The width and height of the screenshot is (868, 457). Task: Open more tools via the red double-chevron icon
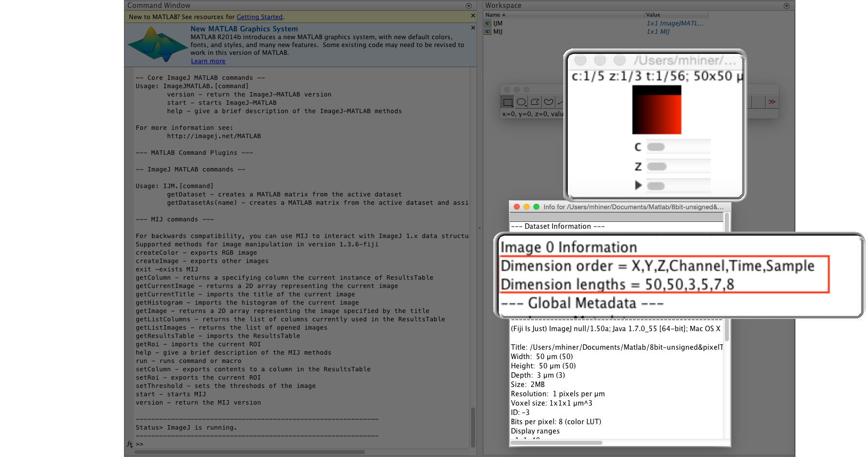[772, 101]
